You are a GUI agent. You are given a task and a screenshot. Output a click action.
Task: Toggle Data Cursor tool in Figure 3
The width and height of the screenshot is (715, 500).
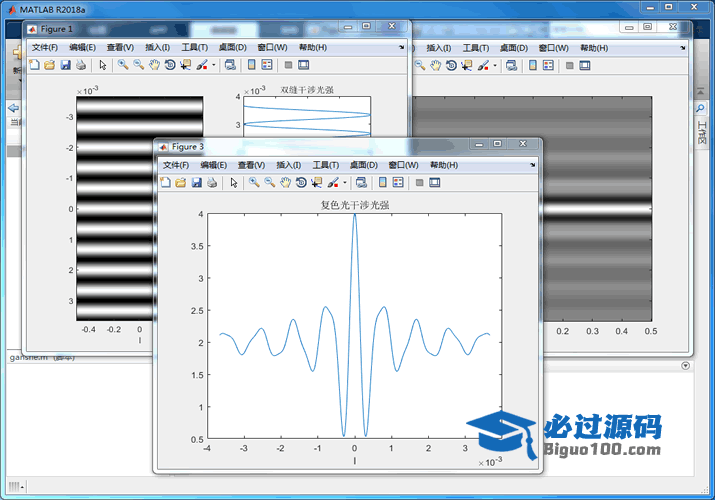[317, 183]
